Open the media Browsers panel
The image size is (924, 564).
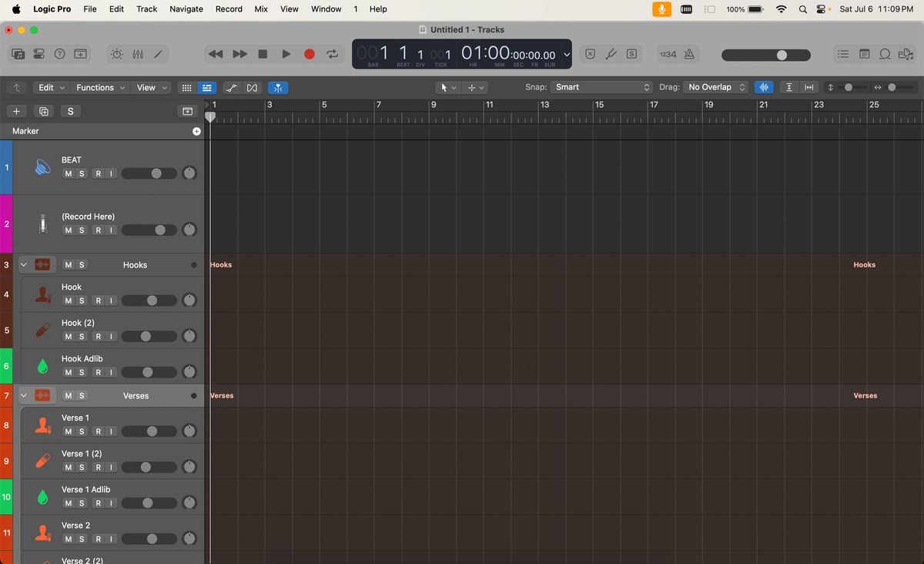click(906, 54)
